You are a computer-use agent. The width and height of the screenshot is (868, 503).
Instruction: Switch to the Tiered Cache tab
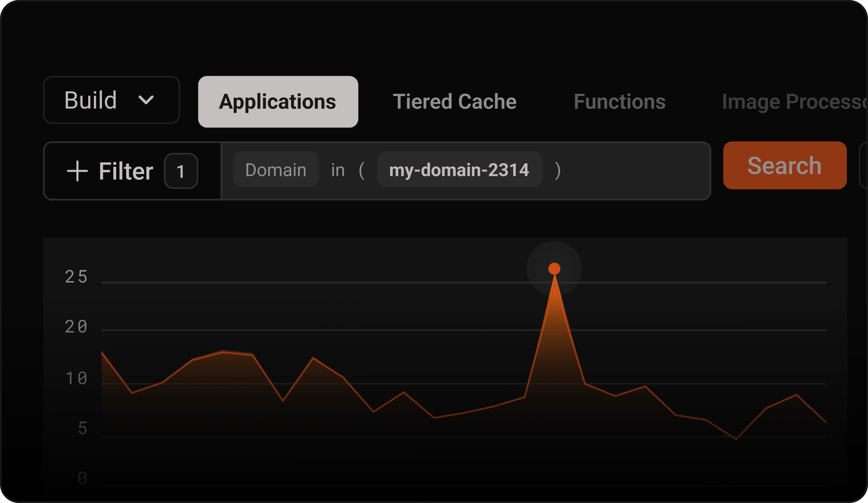(455, 101)
